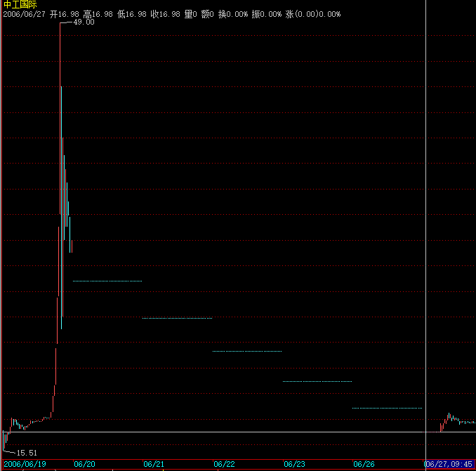Viewport: 476px width, 471px height.
Task: Click the change 涨(0.00)0.00% field
Action: tap(314, 14)
